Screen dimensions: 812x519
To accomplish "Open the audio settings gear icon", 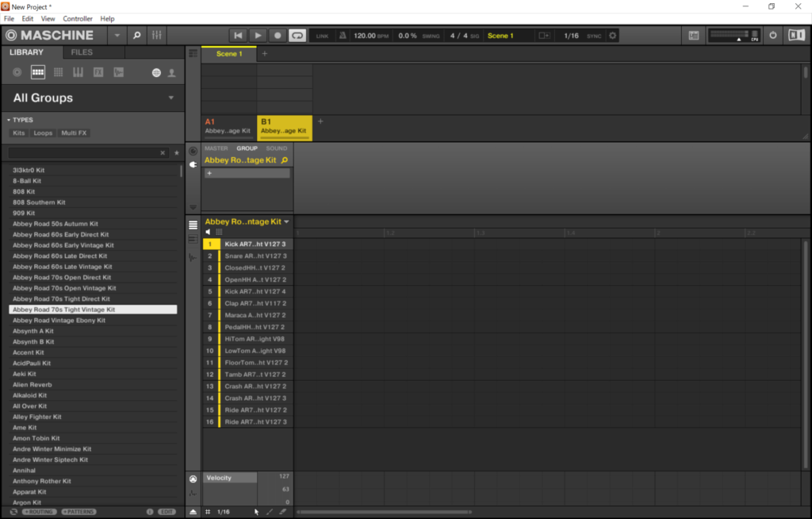I will tap(613, 36).
